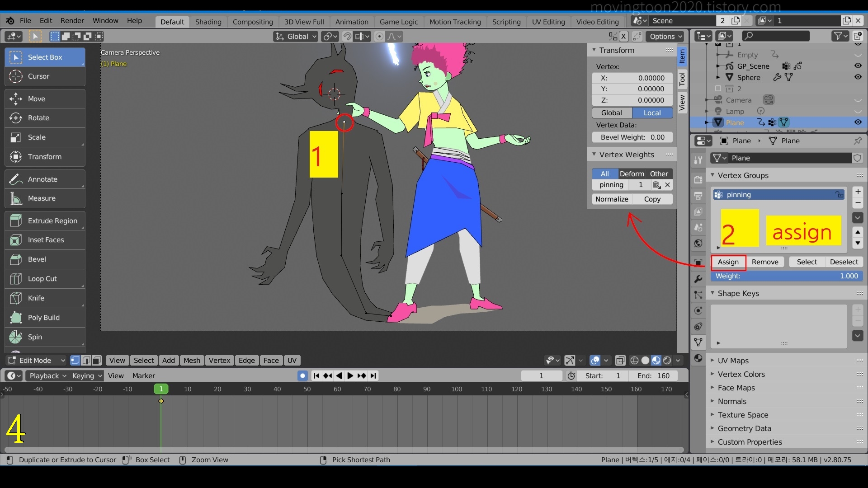This screenshot has width=868, height=488.
Task: Toggle the snap magnet
Action: pos(347,37)
